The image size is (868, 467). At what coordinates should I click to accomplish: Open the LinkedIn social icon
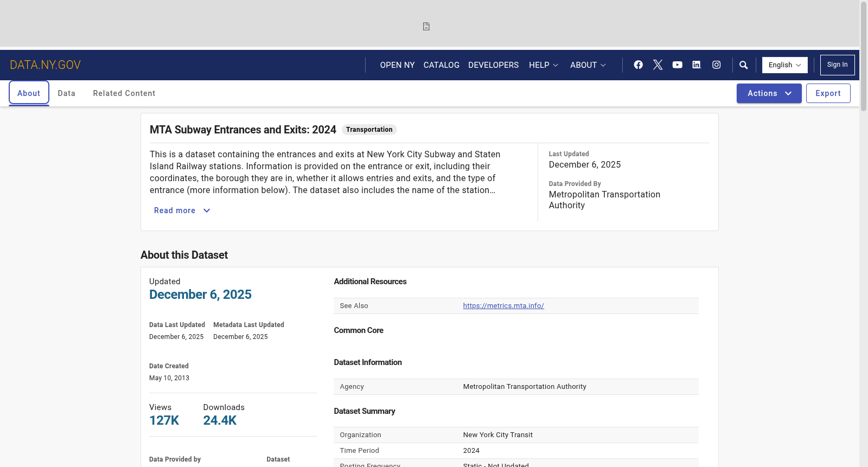697,65
